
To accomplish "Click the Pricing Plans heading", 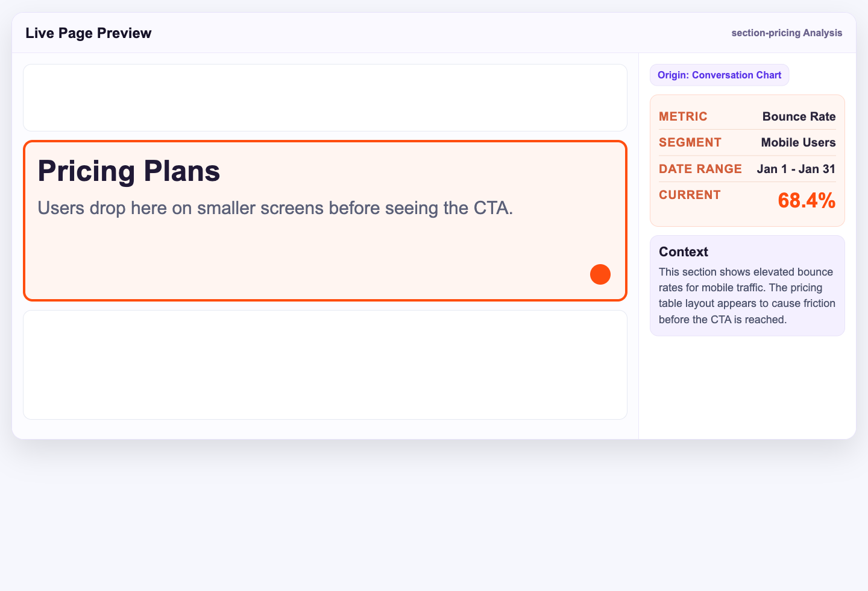I will (x=128, y=171).
